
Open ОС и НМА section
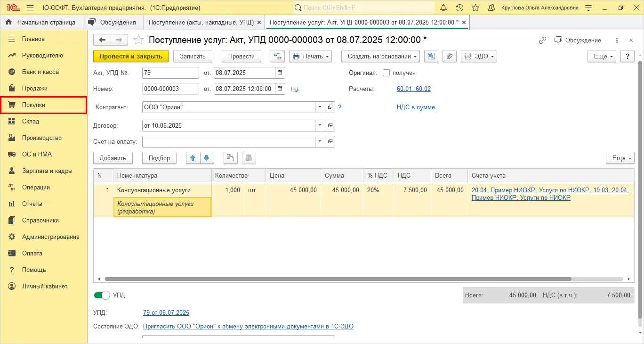point(44,154)
